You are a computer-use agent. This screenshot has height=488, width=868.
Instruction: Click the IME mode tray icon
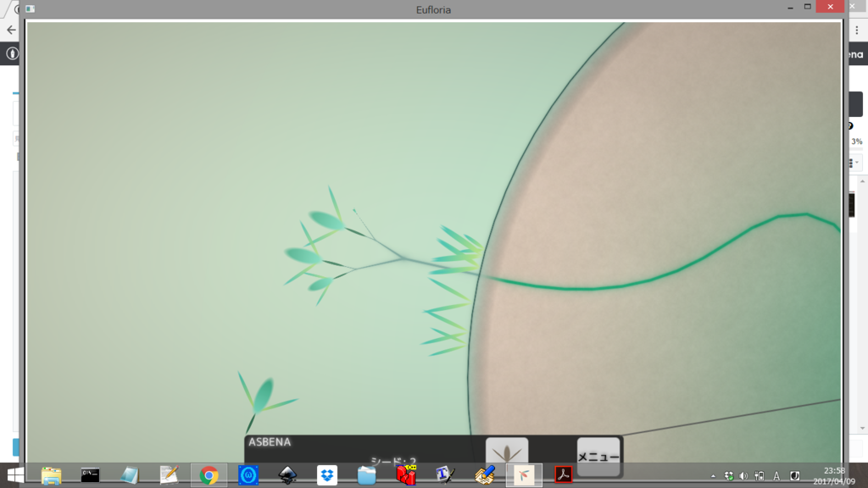pos(794,476)
